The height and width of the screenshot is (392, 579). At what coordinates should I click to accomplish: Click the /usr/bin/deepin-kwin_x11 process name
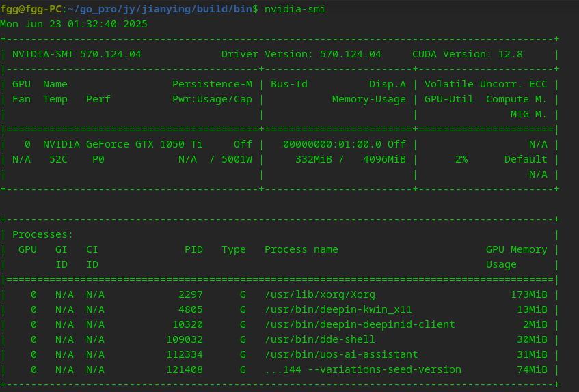pos(338,310)
